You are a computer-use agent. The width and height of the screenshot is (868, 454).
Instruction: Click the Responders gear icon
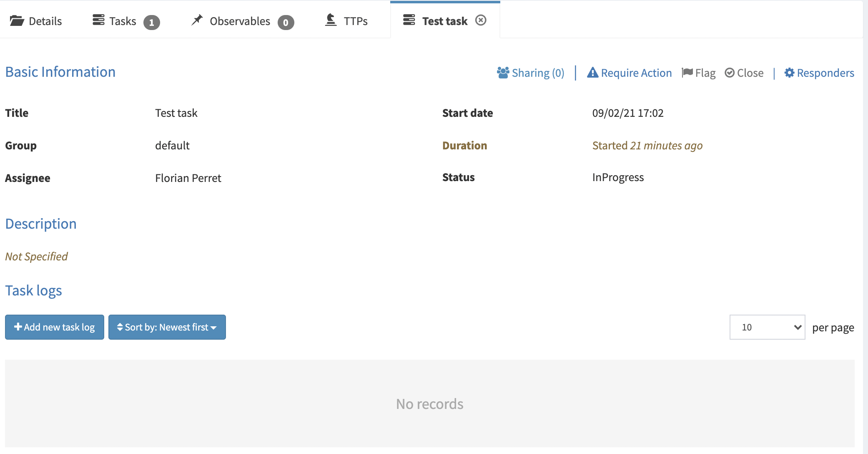(789, 73)
